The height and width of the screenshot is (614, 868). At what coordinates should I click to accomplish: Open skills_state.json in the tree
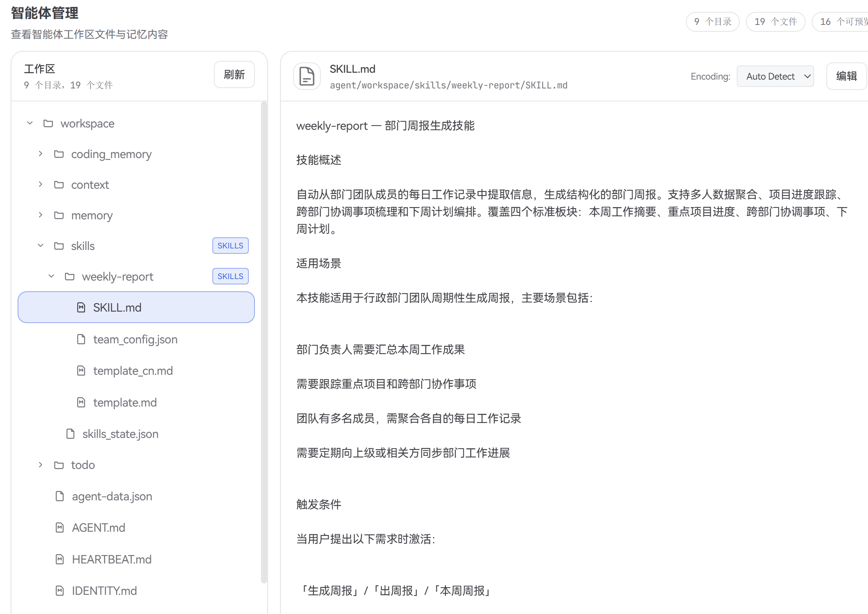coord(121,434)
